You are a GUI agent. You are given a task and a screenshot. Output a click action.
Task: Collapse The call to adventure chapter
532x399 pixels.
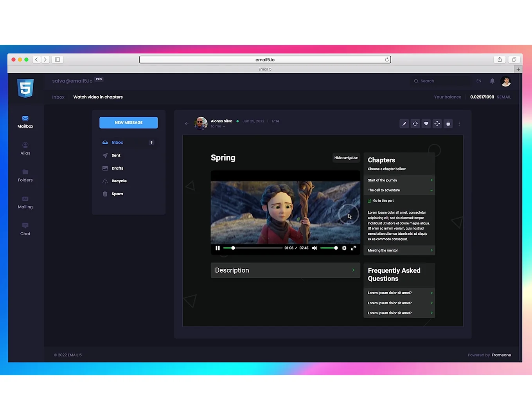click(x=399, y=190)
